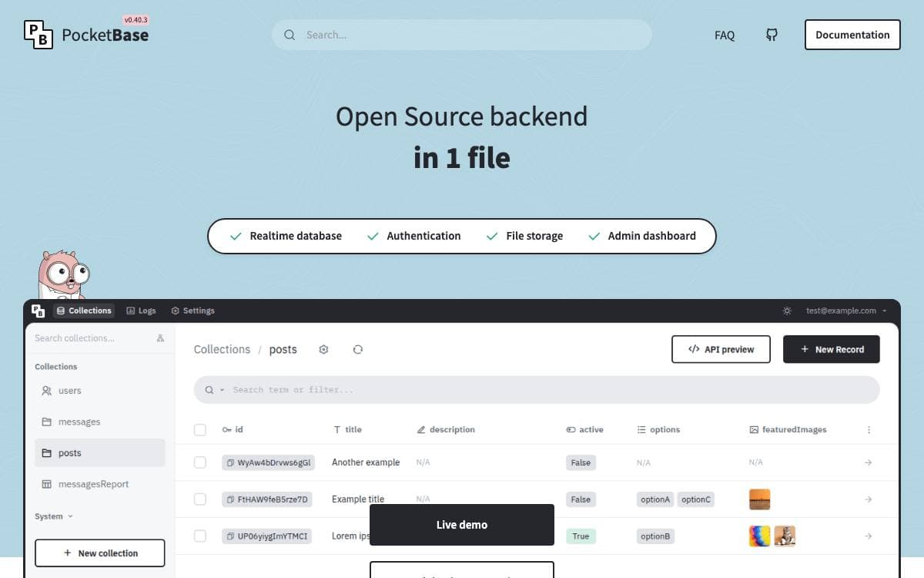The image size is (924, 578).
Task: Expand the System collections group
Action: tap(54, 516)
